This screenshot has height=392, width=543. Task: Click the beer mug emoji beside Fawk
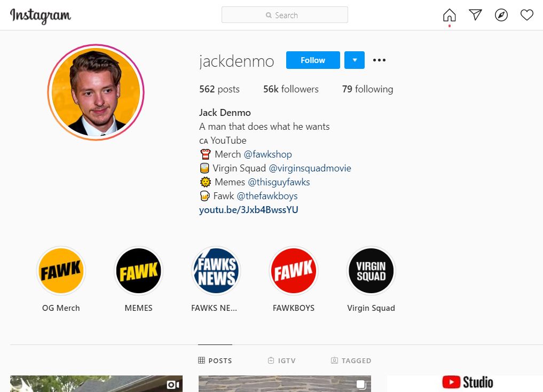coord(204,195)
